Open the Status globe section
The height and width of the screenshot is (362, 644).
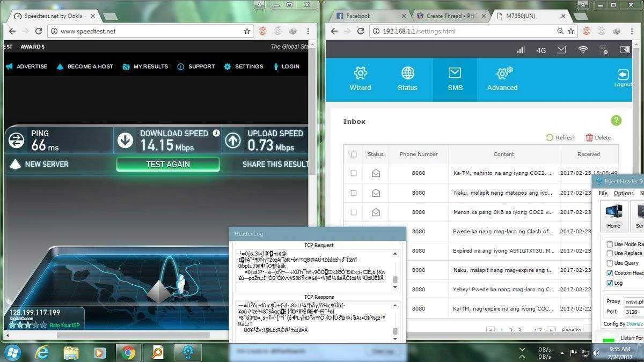[407, 79]
